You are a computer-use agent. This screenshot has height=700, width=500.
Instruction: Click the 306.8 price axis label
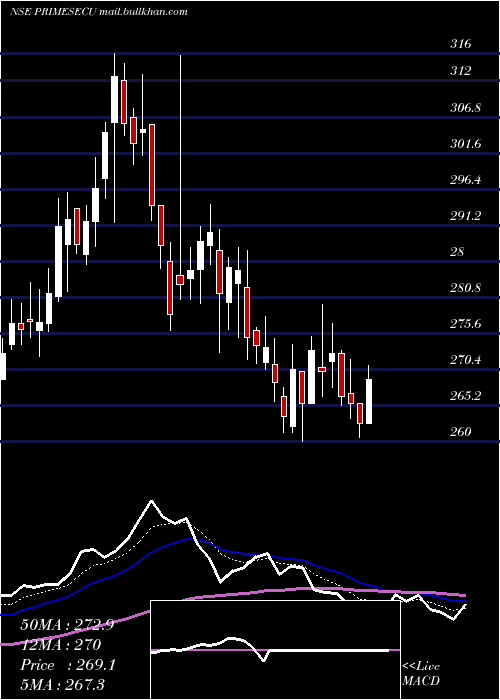point(466,108)
